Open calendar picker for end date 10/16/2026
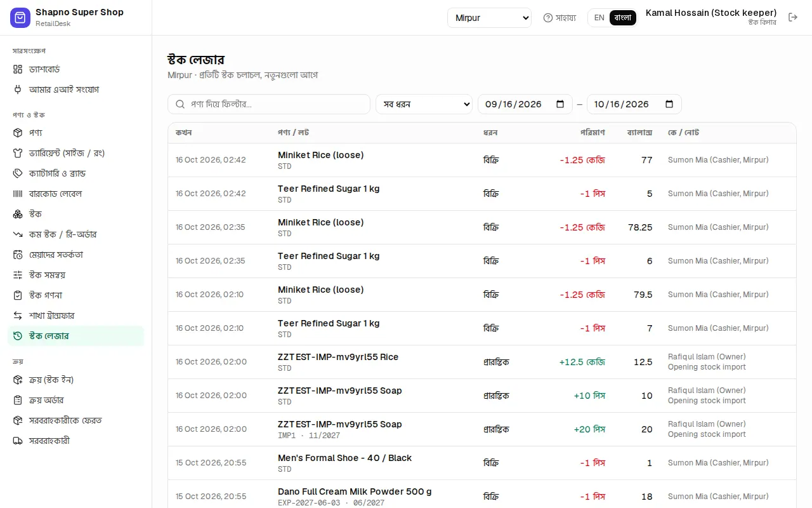Screen dimensions: 812x508 pos(669,104)
